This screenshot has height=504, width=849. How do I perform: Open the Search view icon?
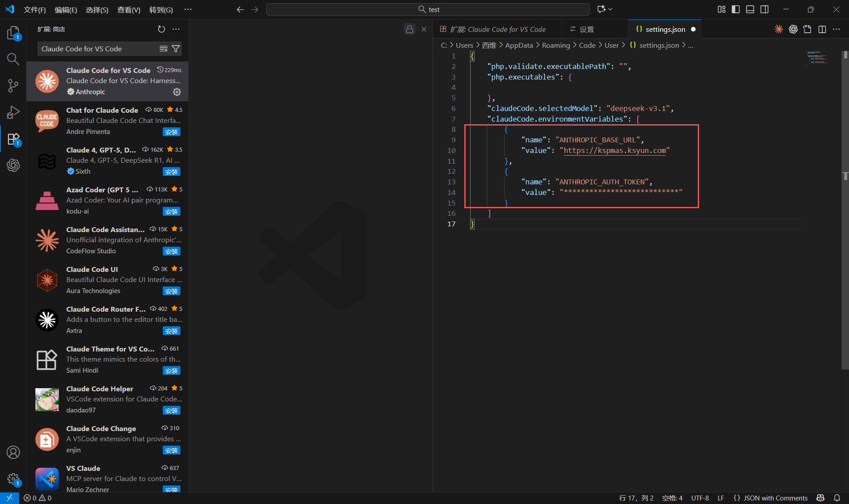pos(13,59)
